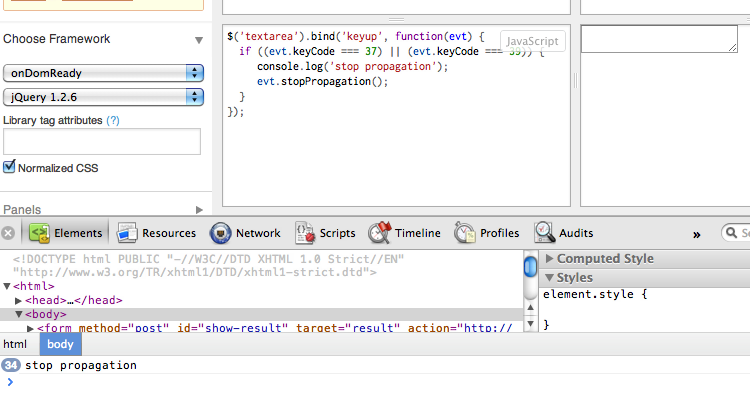Select body in the breadcrumb bar
750x410 pixels.
pos(60,344)
